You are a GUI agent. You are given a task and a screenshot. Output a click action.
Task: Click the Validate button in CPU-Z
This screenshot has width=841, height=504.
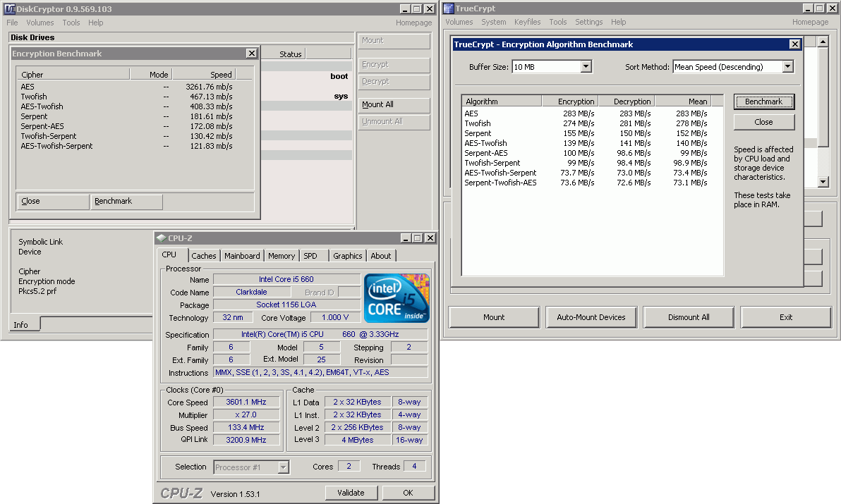[x=351, y=492]
